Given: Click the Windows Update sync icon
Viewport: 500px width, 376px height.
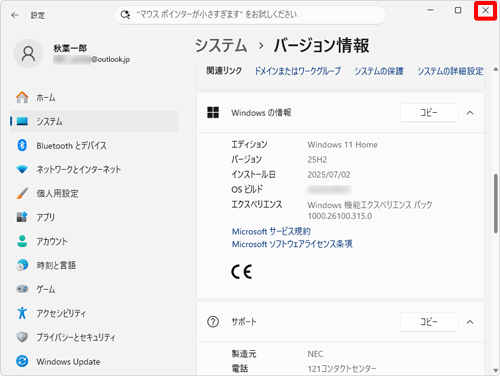Looking at the screenshot, I should [22, 361].
